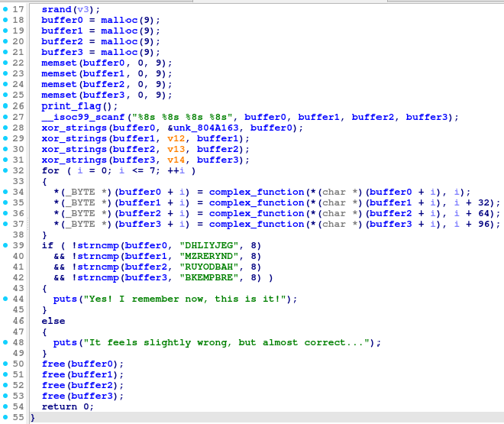Toggle breakpoint dot on line 27

5,117
